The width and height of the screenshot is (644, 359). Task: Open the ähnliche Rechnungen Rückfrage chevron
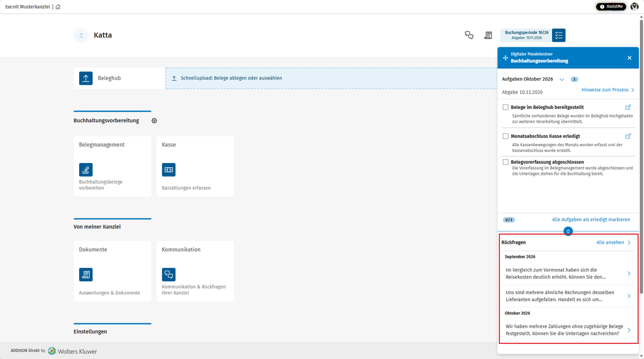tap(629, 296)
